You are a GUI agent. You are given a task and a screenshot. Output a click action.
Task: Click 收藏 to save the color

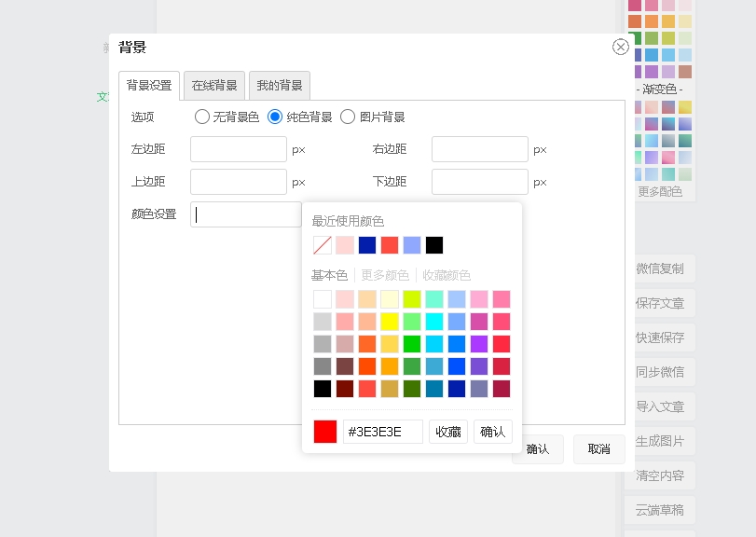click(x=448, y=432)
